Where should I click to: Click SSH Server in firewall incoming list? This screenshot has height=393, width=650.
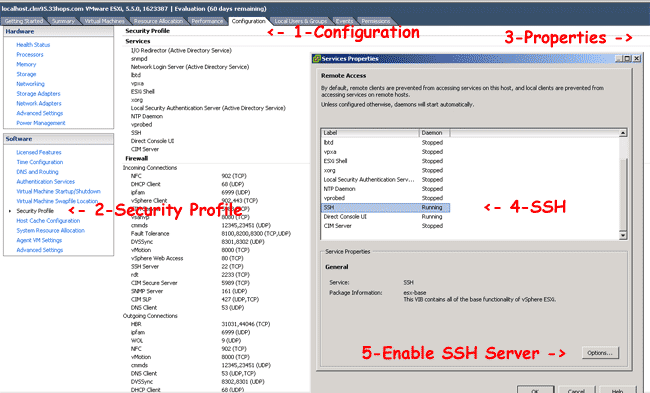click(x=145, y=267)
